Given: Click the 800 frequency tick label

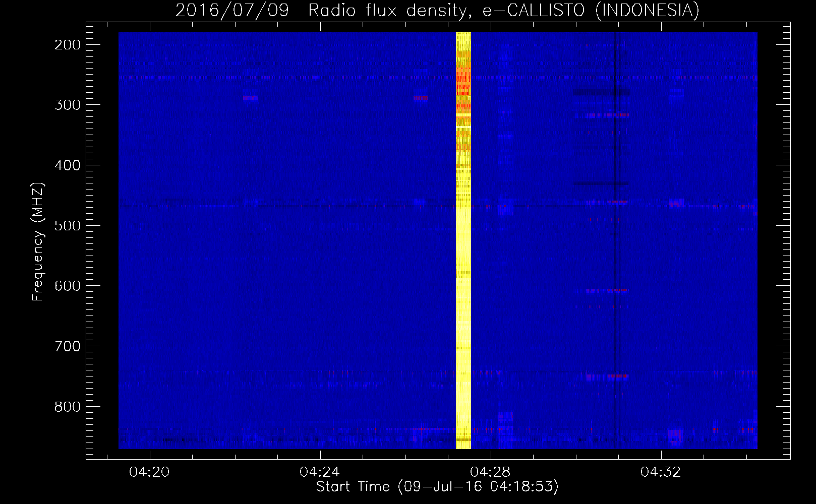Looking at the screenshot, I should [x=67, y=406].
